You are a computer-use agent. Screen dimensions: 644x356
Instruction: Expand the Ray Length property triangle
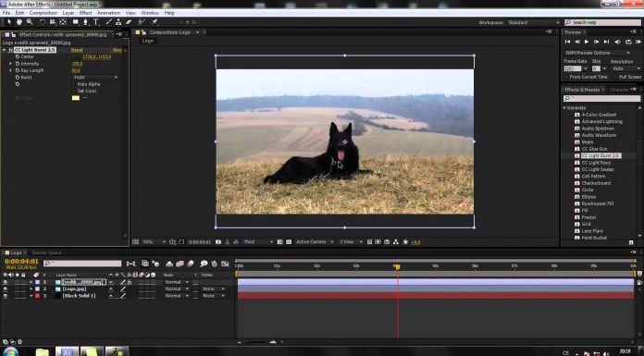[x=11, y=70]
